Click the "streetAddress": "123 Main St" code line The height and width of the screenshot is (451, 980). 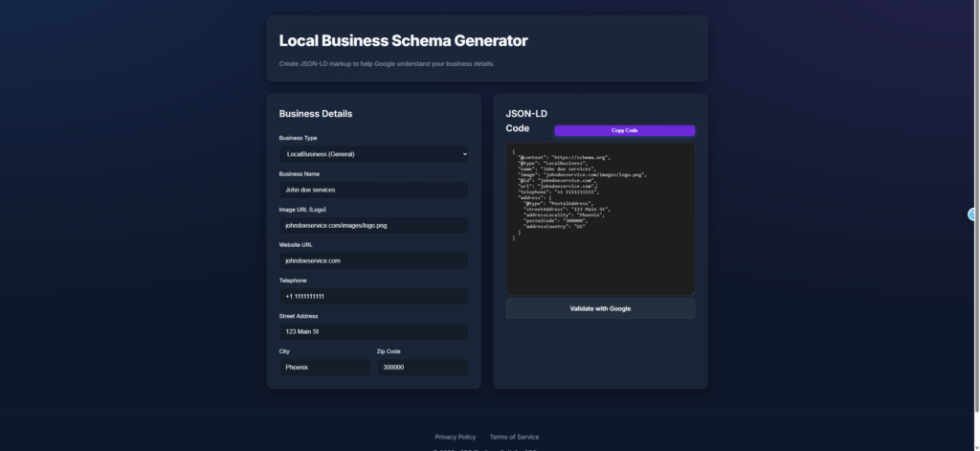567,210
